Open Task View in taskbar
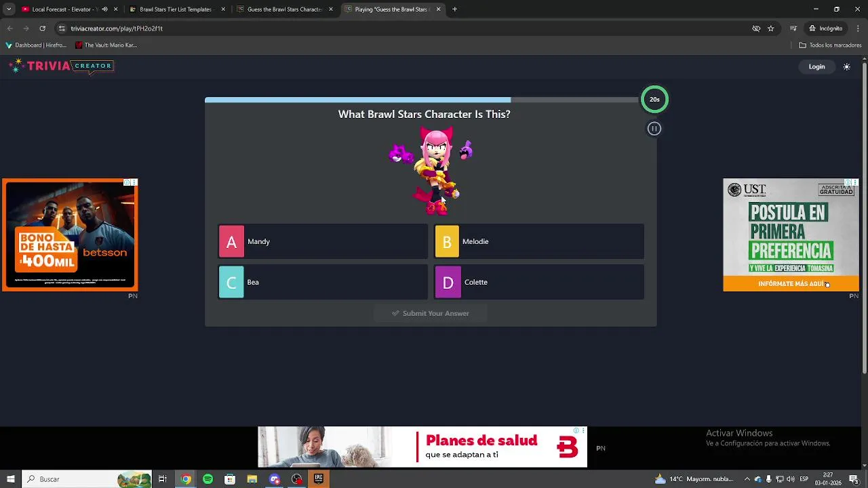The height and width of the screenshot is (488, 868). [163, 479]
